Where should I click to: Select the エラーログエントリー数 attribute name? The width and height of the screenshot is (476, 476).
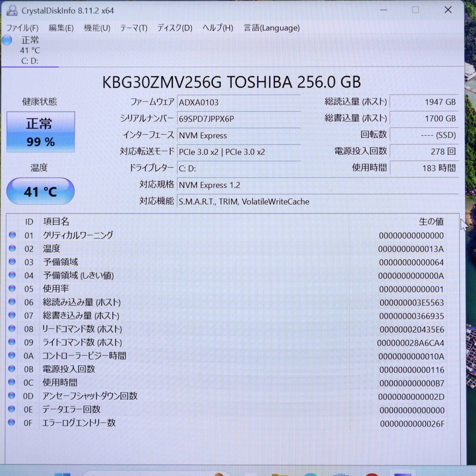pos(79,423)
